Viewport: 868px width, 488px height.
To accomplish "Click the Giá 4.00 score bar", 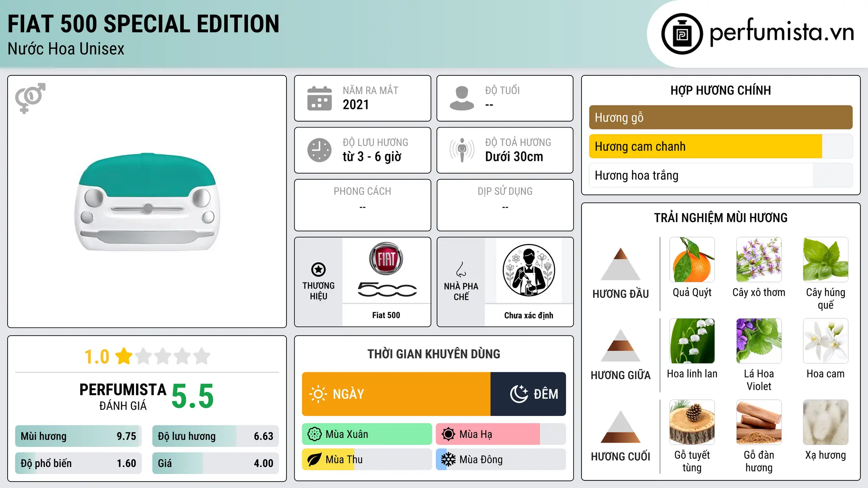I will click(x=216, y=463).
